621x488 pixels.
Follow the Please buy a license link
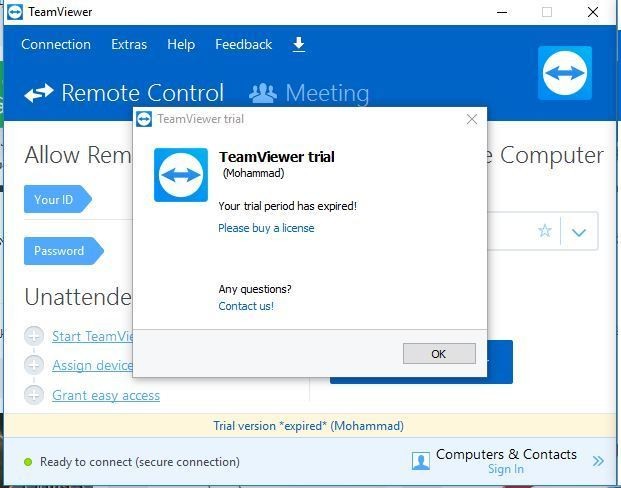tap(266, 228)
